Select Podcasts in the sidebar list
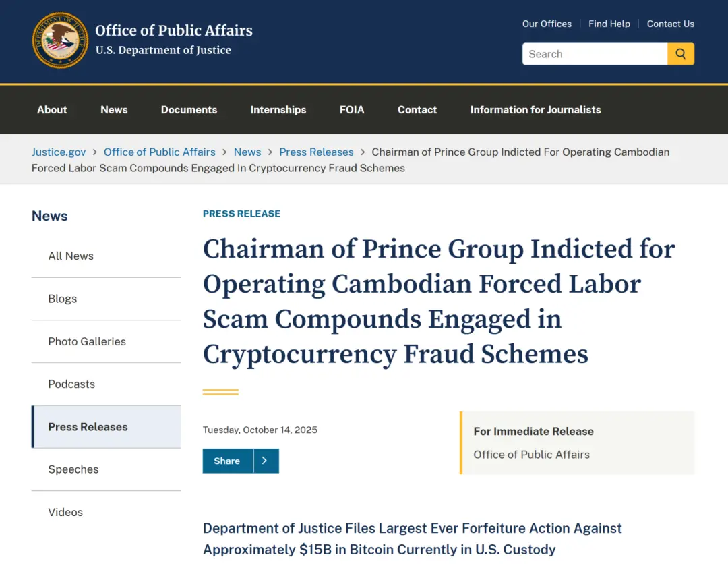This screenshot has height=572, width=728. [x=71, y=384]
